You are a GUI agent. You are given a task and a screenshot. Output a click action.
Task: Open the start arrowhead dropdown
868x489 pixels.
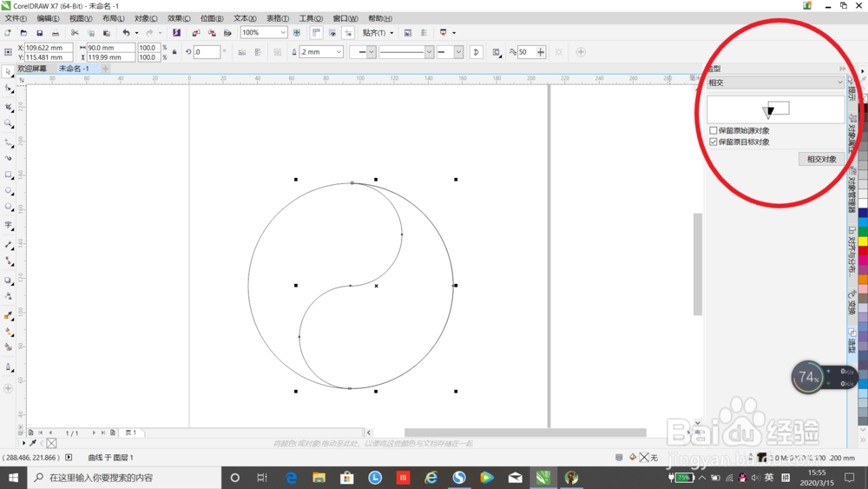pyautogui.click(x=371, y=52)
